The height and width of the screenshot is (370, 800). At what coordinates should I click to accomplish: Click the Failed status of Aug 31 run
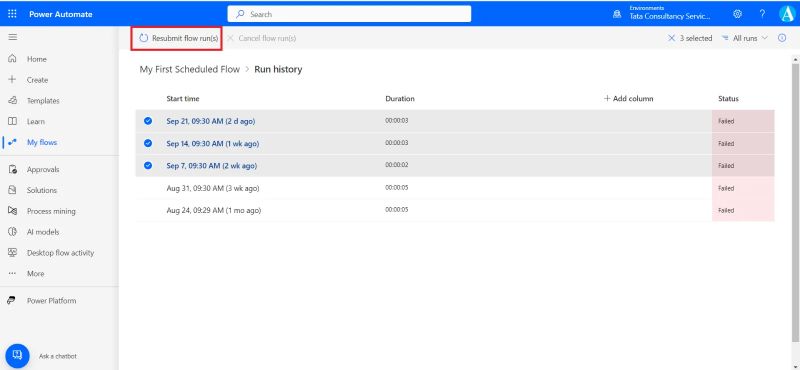coord(726,188)
